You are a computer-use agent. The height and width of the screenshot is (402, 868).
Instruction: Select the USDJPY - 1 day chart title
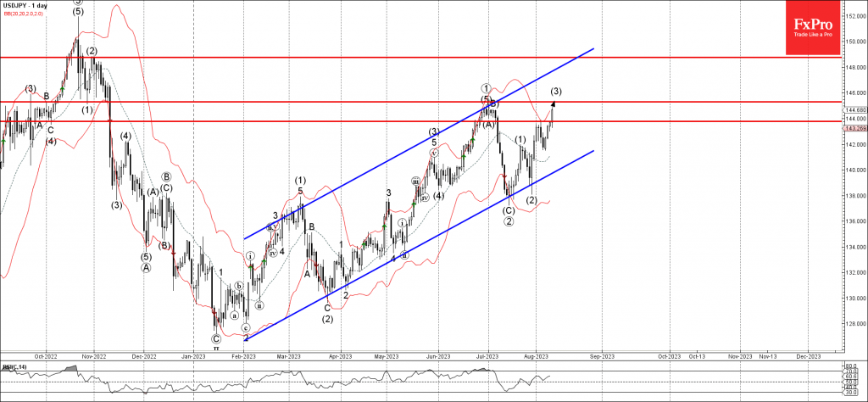click(25, 6)
